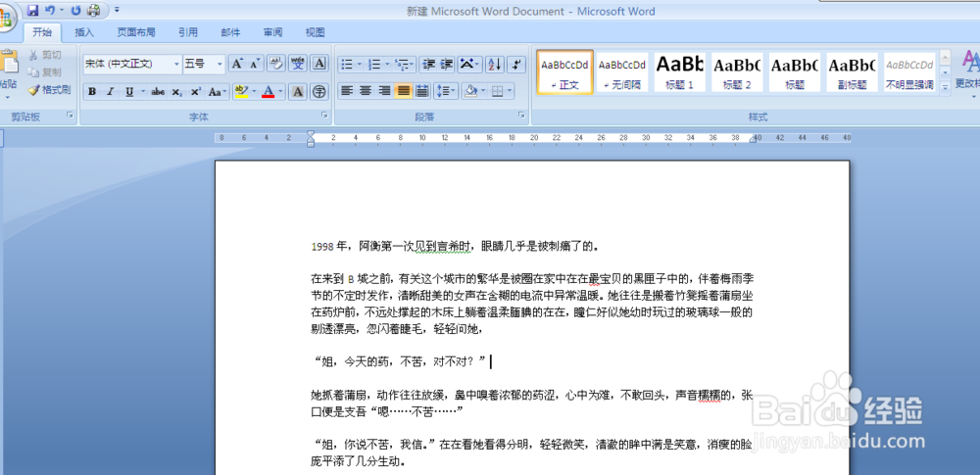Switch to the 邮件 tab

tap(230, 32)
